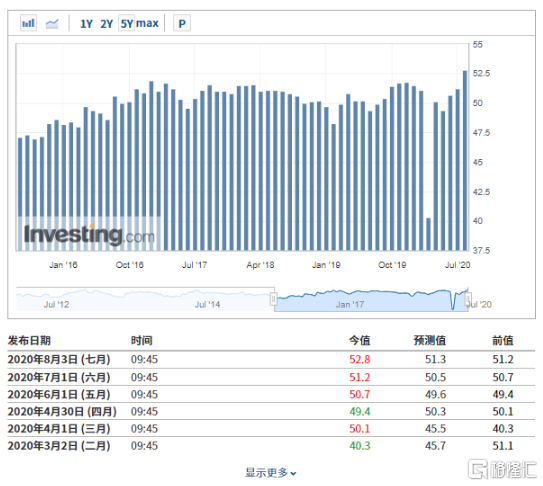Image resolution: width=543 pixels, height=486 pixels.
Task: Select the 5Y time range
Action: (x=126, y=24)
